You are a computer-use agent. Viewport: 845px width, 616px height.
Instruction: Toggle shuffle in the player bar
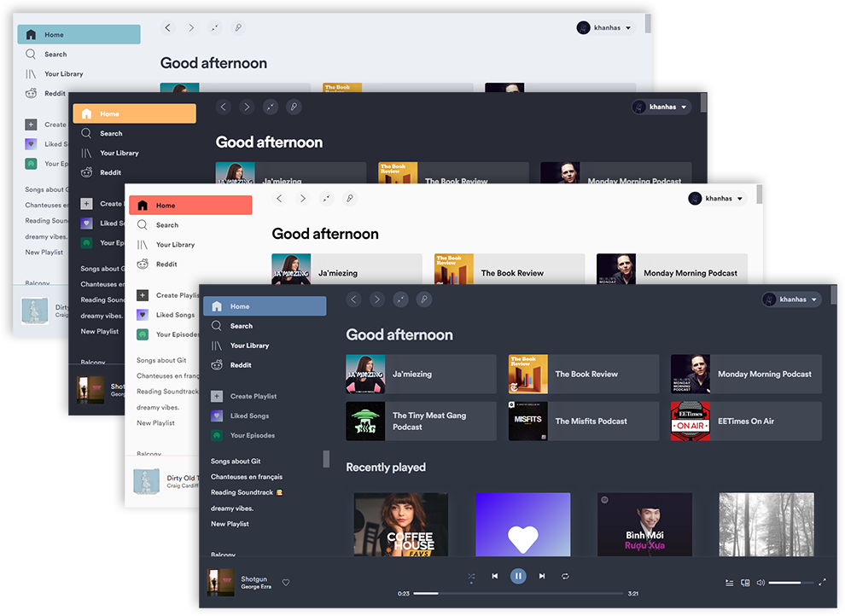pyautogui.click(x=471, y=576)
